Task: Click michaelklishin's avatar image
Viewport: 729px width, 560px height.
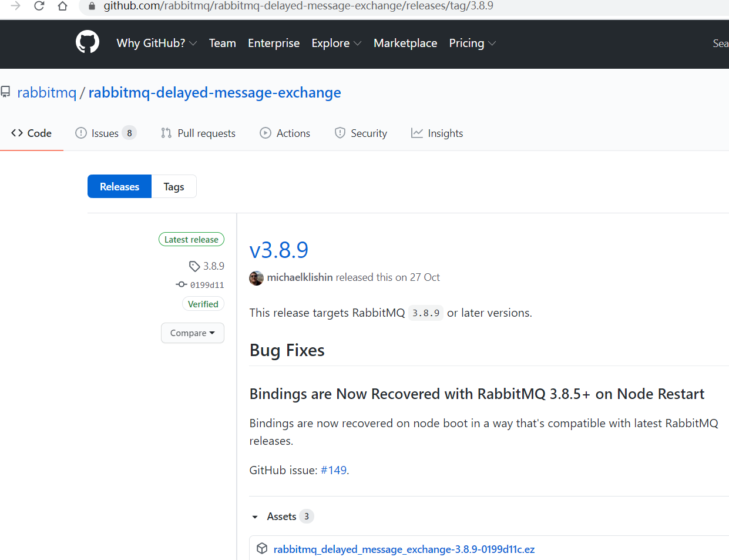Action: tap(256, 278)
